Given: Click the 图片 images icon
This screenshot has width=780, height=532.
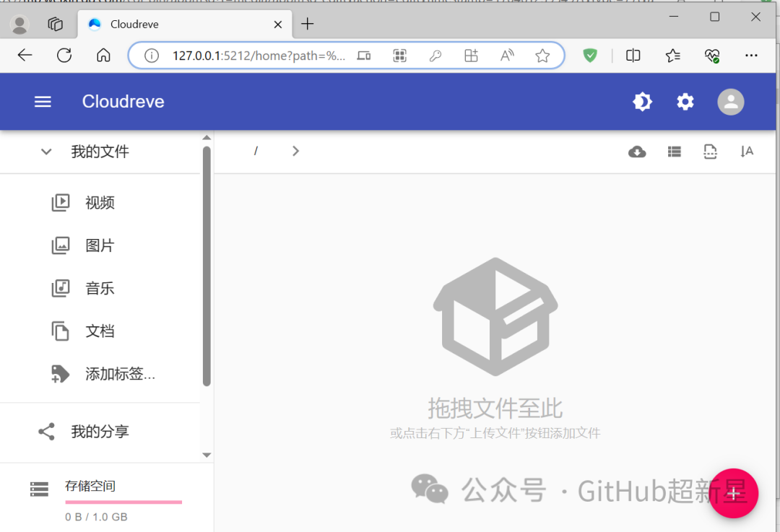Looking at the screenshot, I should click(61, 245).
